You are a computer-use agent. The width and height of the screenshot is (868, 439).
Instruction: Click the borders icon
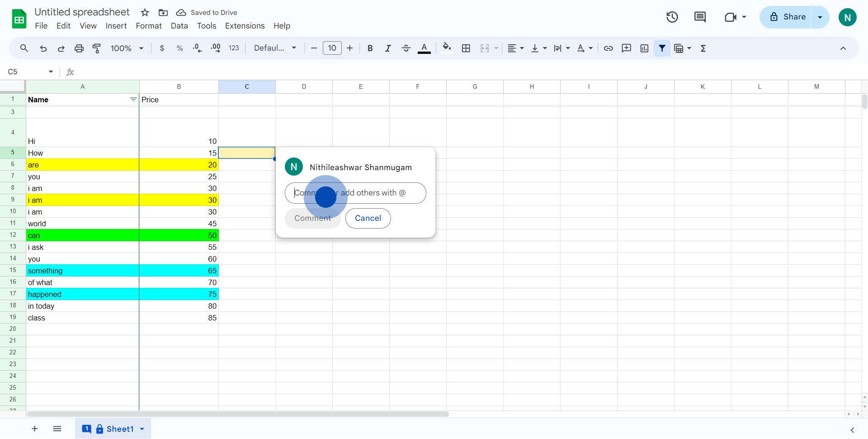[x=466, y=48]
